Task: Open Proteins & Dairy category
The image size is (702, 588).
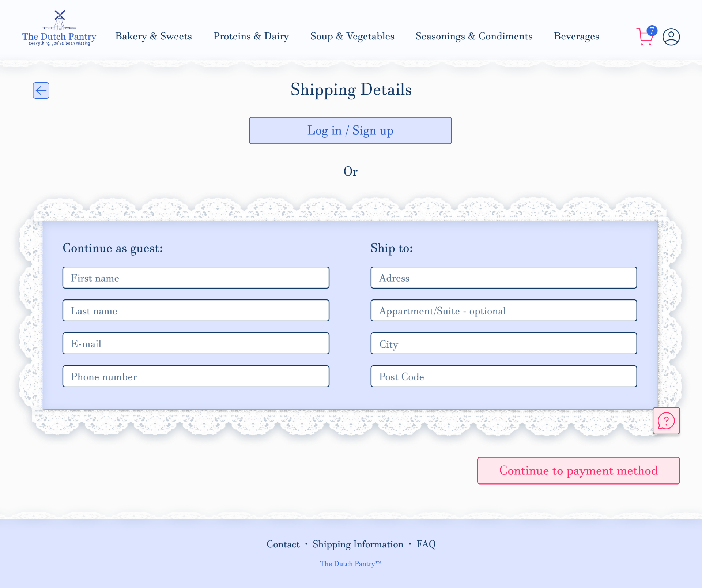Action: coord(251,36)
